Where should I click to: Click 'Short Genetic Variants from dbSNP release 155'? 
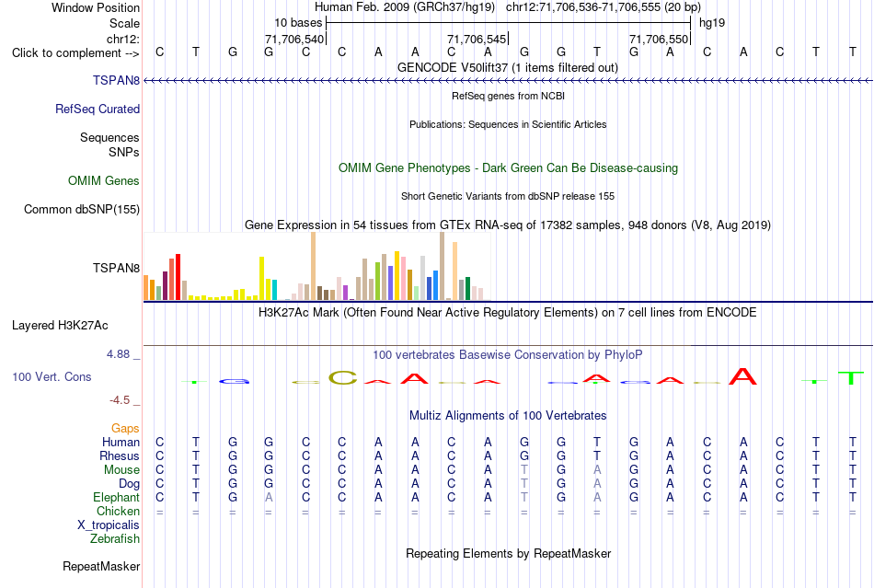point(508,196)
